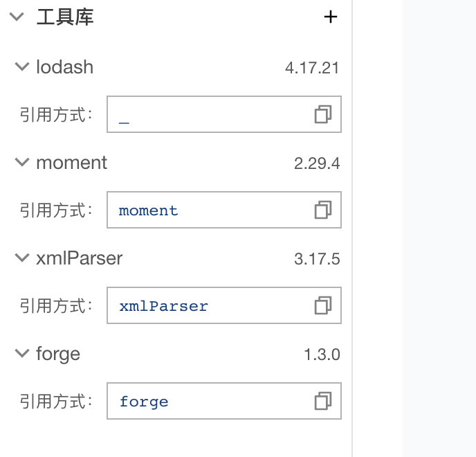
Task: Collapse the forge library entry
Action: (x=22, y=353)
